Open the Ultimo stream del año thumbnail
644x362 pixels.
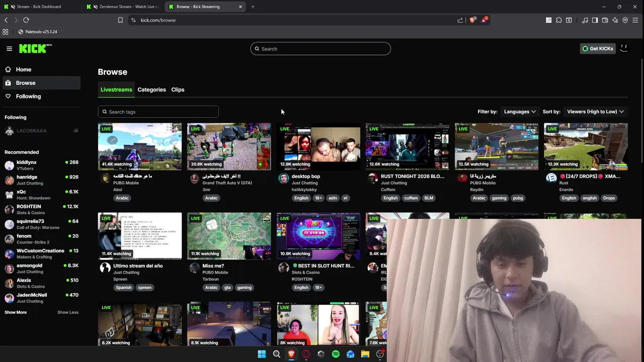pyautogui.click(x=140, y=236)
